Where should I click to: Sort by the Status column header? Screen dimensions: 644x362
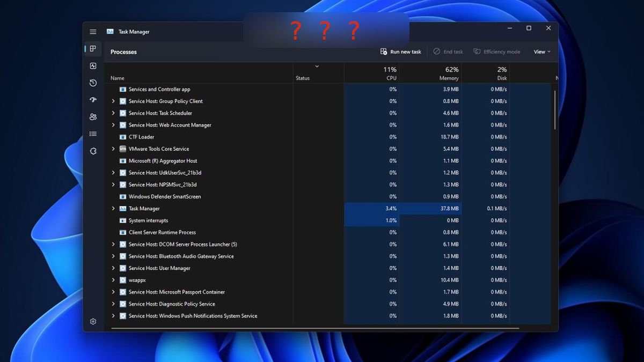pos(303,78)
